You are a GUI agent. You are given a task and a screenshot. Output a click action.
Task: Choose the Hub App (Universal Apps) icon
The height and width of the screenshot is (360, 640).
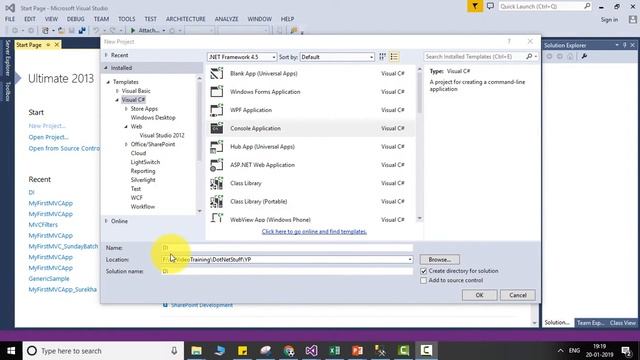(x=217, y=147)
